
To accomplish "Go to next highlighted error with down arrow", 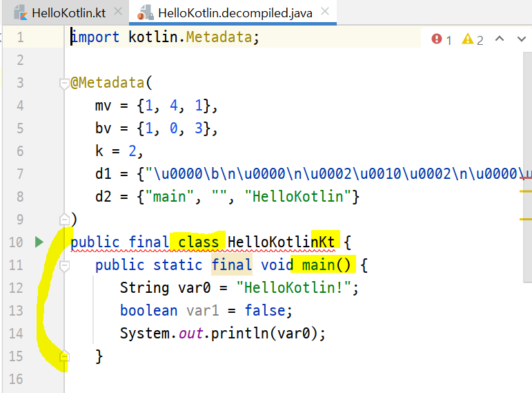I will [x=522, y=39].
